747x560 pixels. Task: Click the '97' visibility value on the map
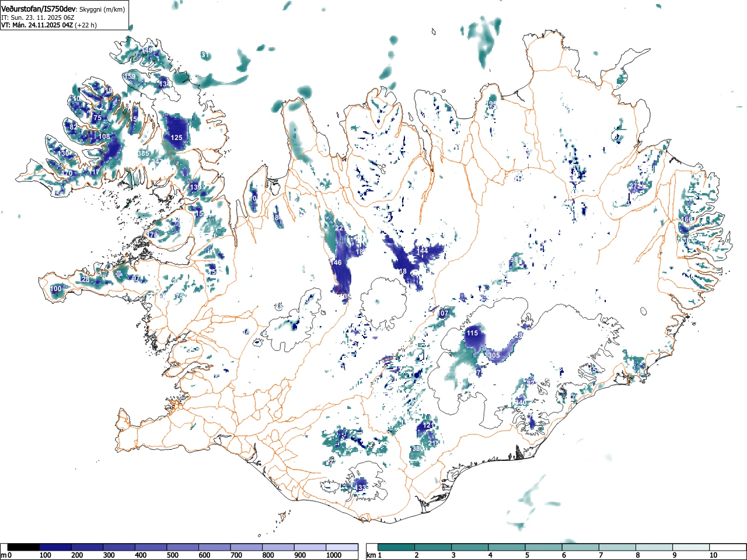(136, 278)
